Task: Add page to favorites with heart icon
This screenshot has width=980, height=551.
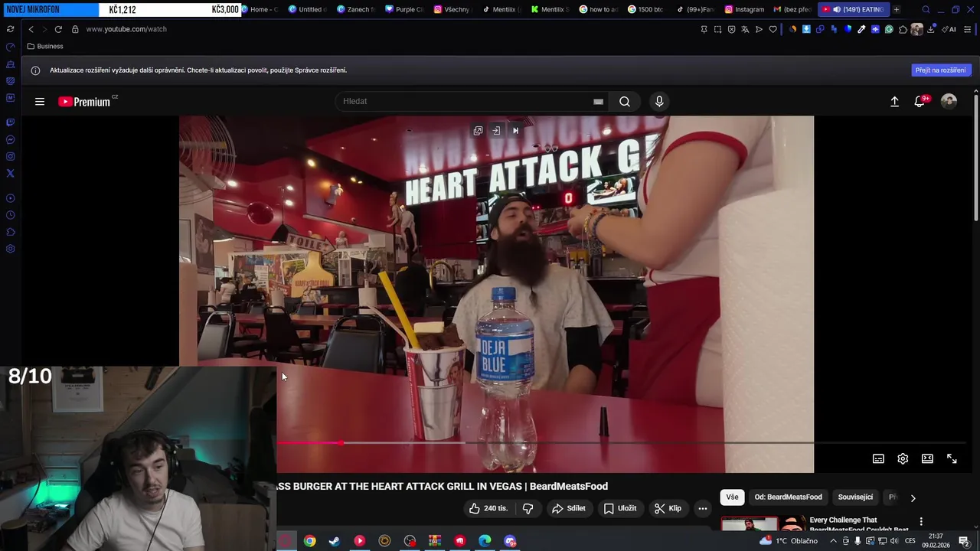Action: coord(773,29)
